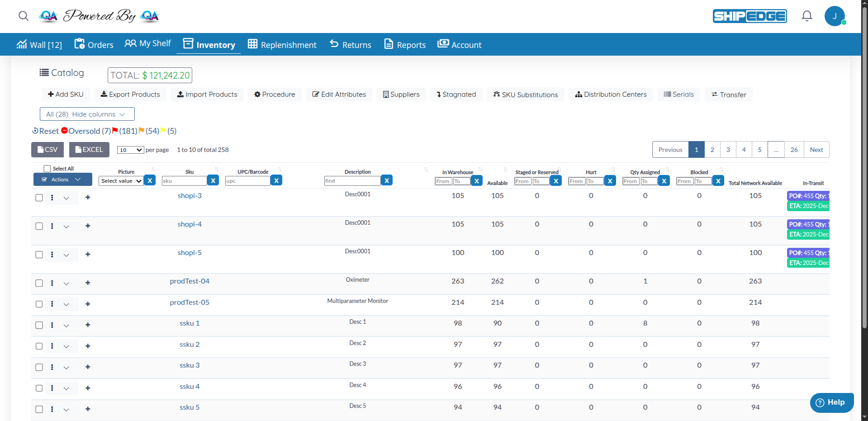Open the search magnifier icon

click(x=23, y=16)
